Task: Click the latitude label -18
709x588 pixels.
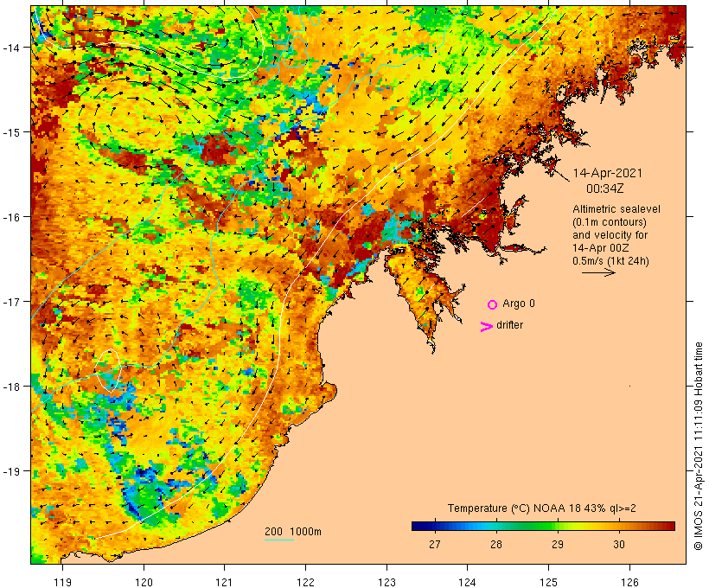Action: click(11, 387)
